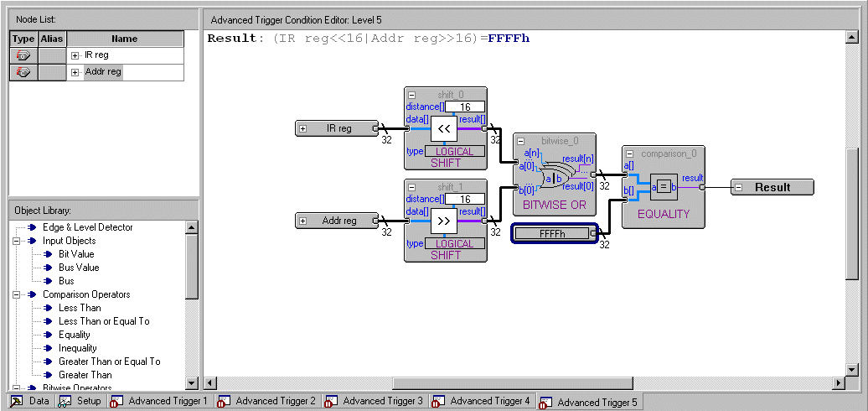Click the a=b symbol in comparison_0 block
This screenshot has height=411, width=868.
[662, 186]
